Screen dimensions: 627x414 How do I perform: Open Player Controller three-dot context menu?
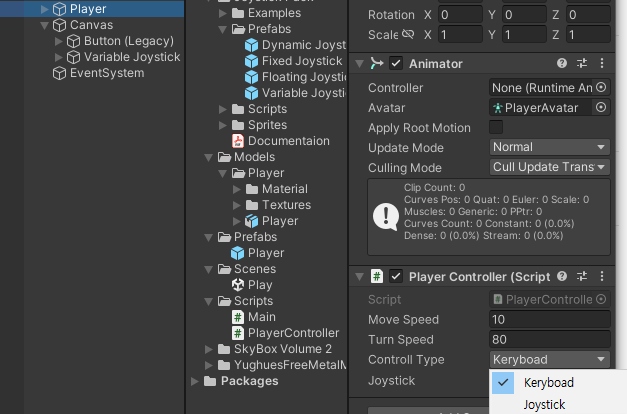tap(602, 276)
